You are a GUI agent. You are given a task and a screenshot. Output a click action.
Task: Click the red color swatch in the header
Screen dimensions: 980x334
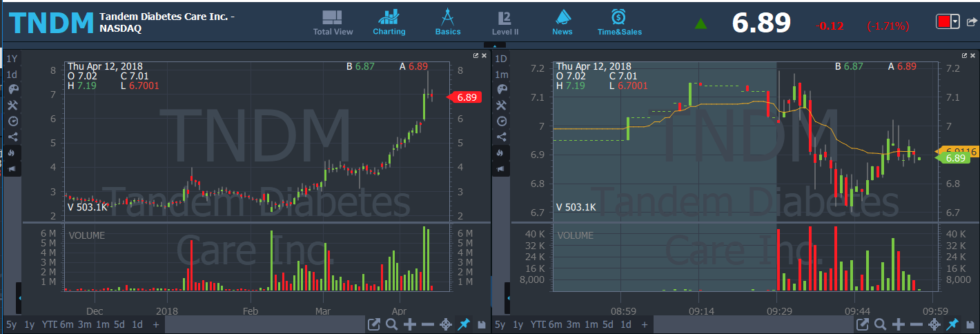pyautogui.click(x=943, y=22)
